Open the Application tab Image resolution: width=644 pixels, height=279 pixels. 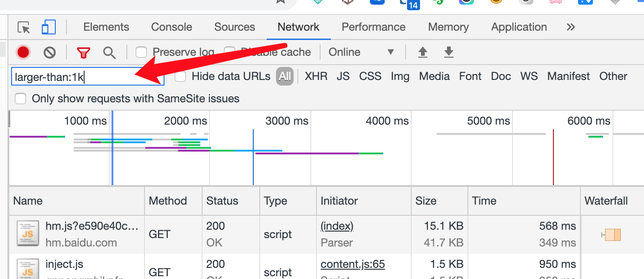click(519, 27)
